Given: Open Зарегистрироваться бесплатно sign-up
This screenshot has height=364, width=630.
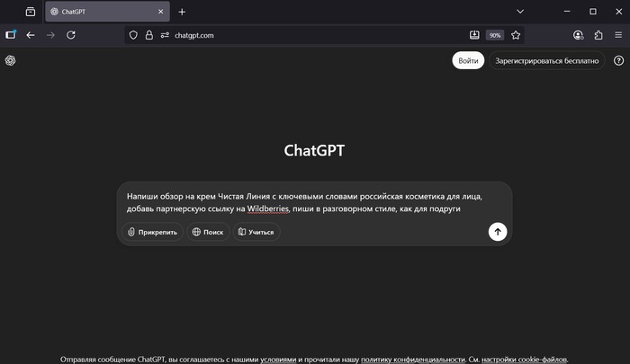Looking at the screenshot, I should [x=547, y=60].
